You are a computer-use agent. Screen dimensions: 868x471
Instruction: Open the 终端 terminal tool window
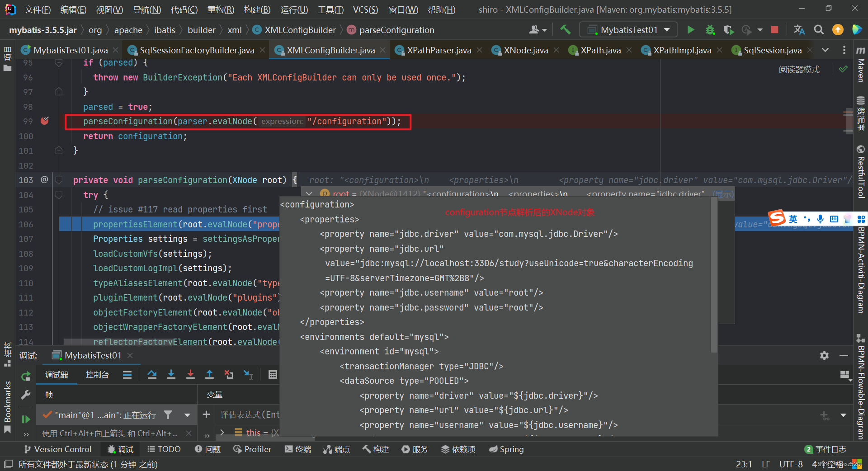[298, 449]
